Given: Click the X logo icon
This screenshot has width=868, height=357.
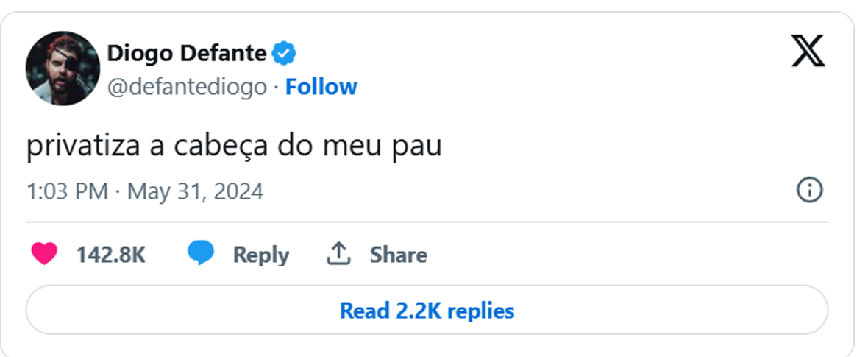Looking at the screenshot, I should click(808, 51).
